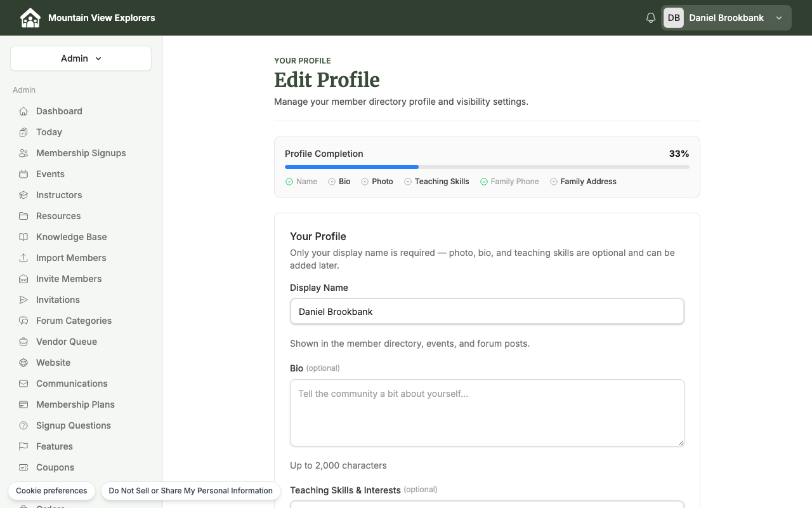Click the Family Address completion item
The width and height of the screenshot is (812, 508).
click(584, 182)
